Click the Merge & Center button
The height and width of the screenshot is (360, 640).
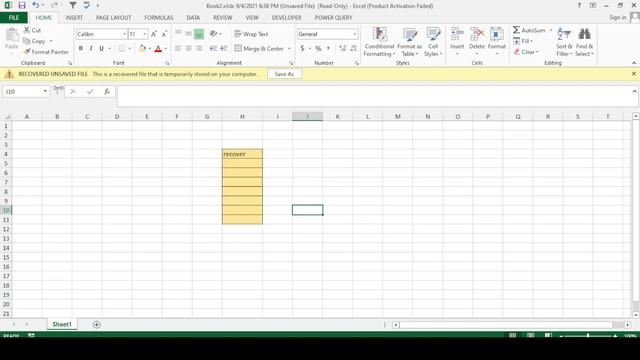coord(259,49)
